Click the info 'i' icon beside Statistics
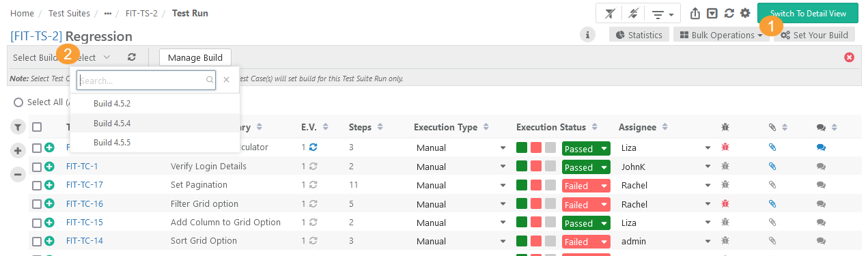Image resolution: width=868 pixels, height=256 pixels. (587, 35)
